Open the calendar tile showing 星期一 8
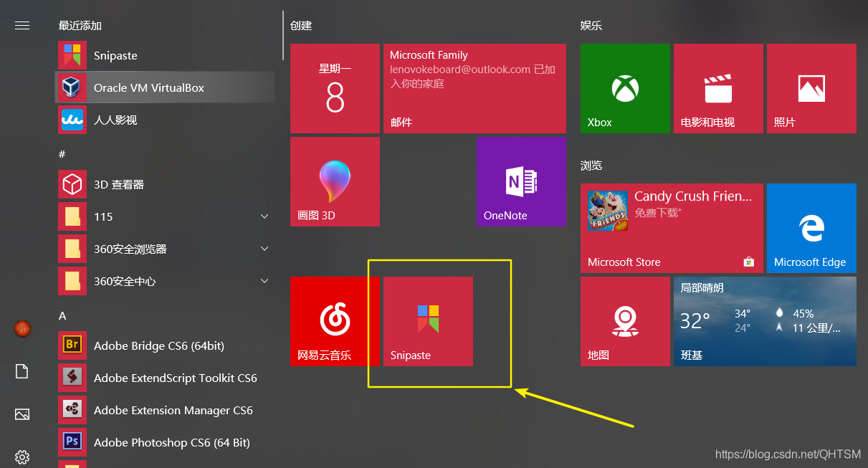Image resolution: width=868 pixels, height=468 pixels. point(335,88)
